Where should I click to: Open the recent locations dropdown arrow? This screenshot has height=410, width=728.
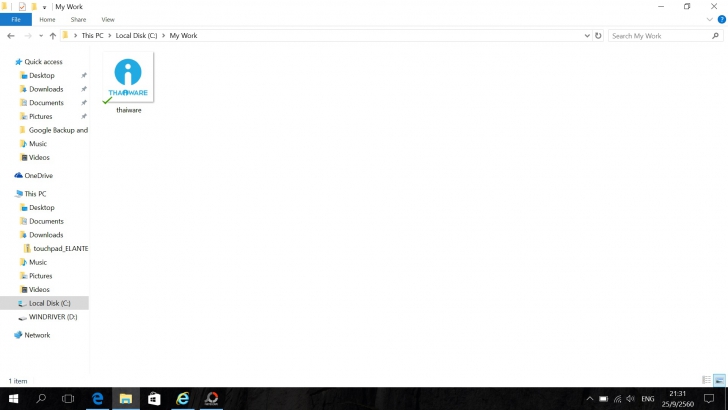click(41, 36)
